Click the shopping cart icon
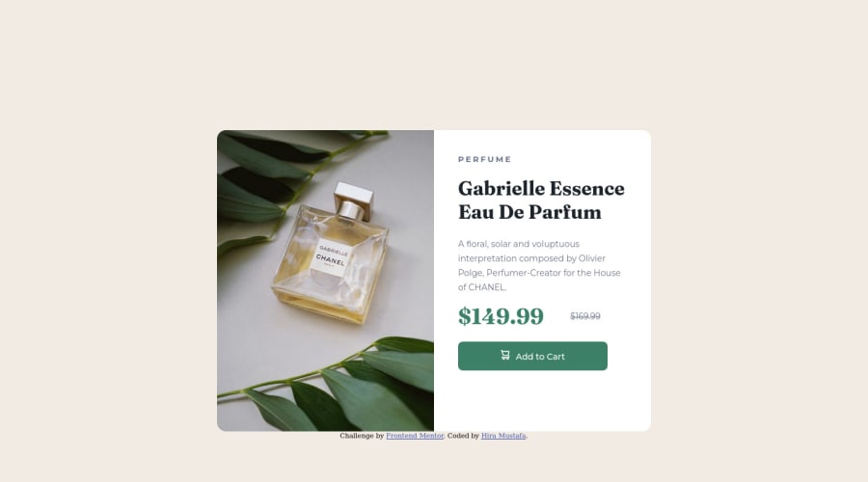The image size is (868, 482). 504,355
